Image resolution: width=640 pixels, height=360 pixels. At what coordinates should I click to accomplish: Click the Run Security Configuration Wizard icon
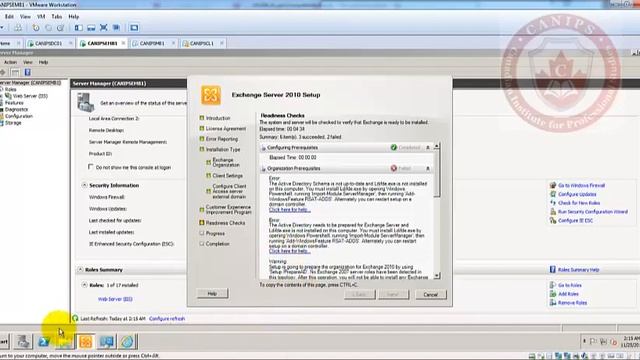tap(553, 212)
